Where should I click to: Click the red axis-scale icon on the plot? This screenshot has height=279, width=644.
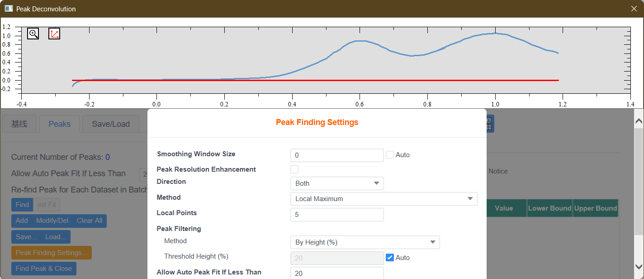[54, 34]
